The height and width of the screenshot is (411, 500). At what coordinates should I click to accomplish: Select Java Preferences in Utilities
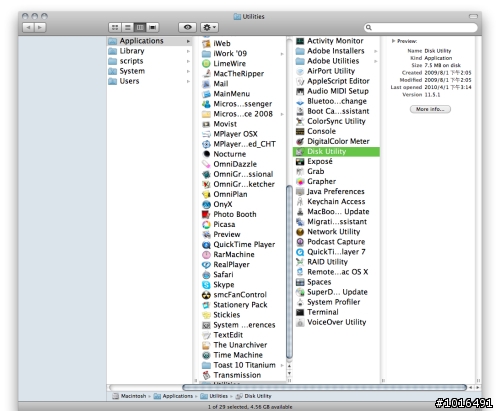(336, 192)
